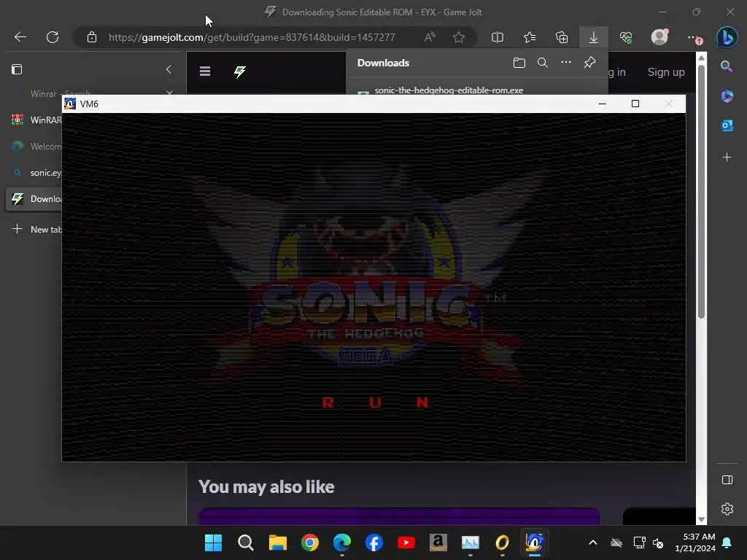The height and width of the screenshot is (560, 747).
Task: Minimize the VM6 game window
Action: click(602, 104)
